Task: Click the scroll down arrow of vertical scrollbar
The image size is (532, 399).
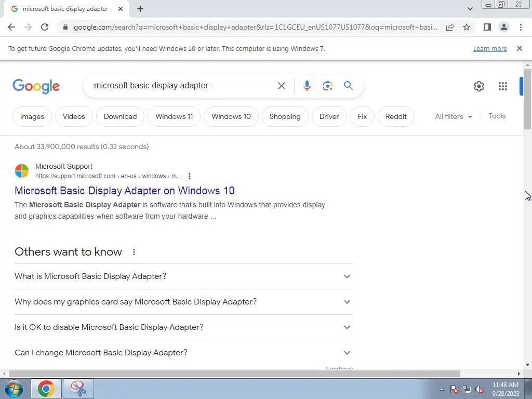Action: [x=527, y=365]
